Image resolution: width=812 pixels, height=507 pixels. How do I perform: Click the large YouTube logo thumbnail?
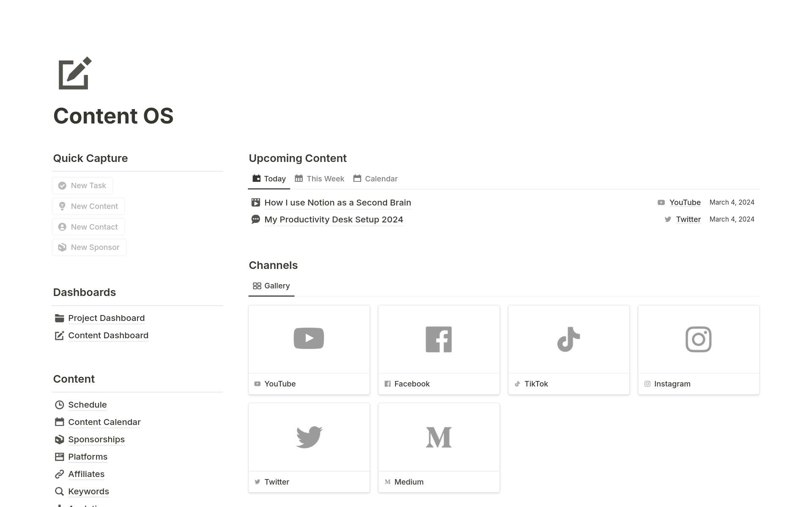(309, 338)
